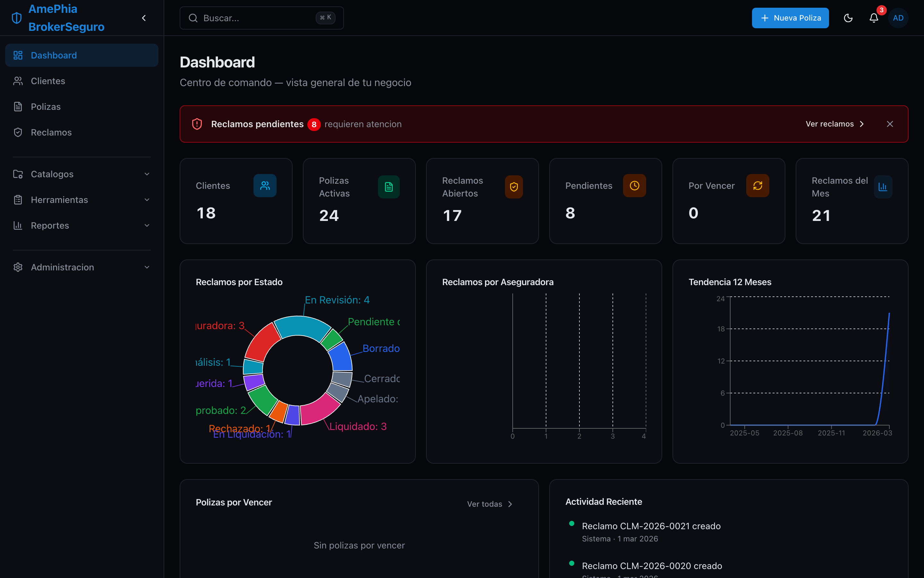Click the red 8 pending claims badge
The height and width of the screenshot is (578, 924).
(314, 124)
